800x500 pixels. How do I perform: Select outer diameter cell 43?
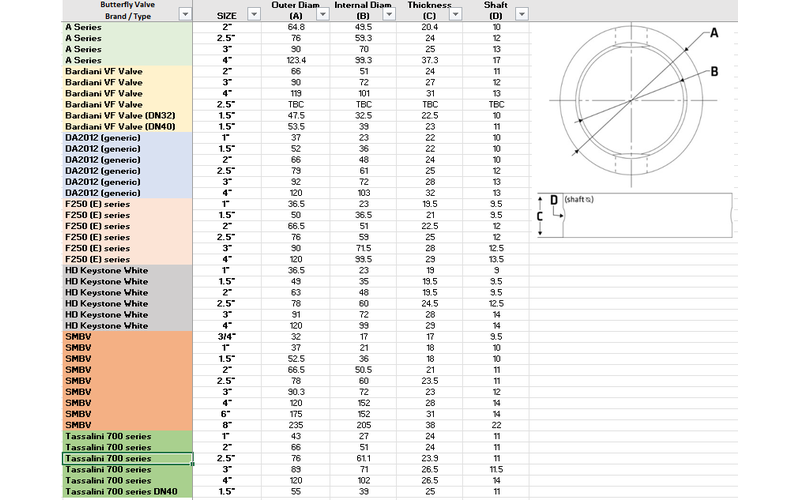(x=296, y=436)
